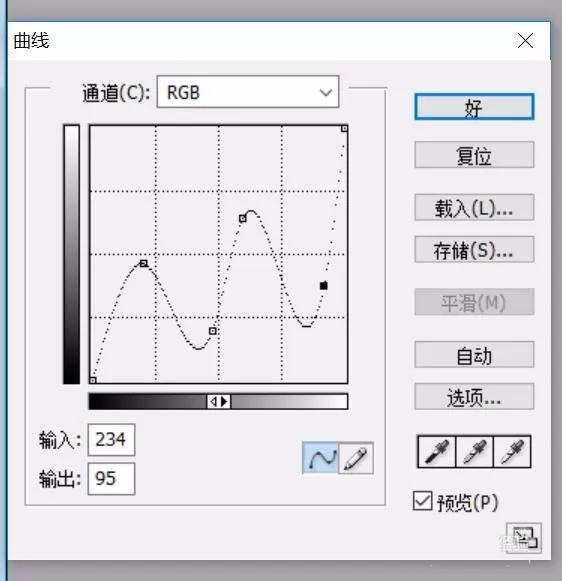Screen dimensions: 562x581
Task: Select the filled active curve point
Action: (323, 285)
